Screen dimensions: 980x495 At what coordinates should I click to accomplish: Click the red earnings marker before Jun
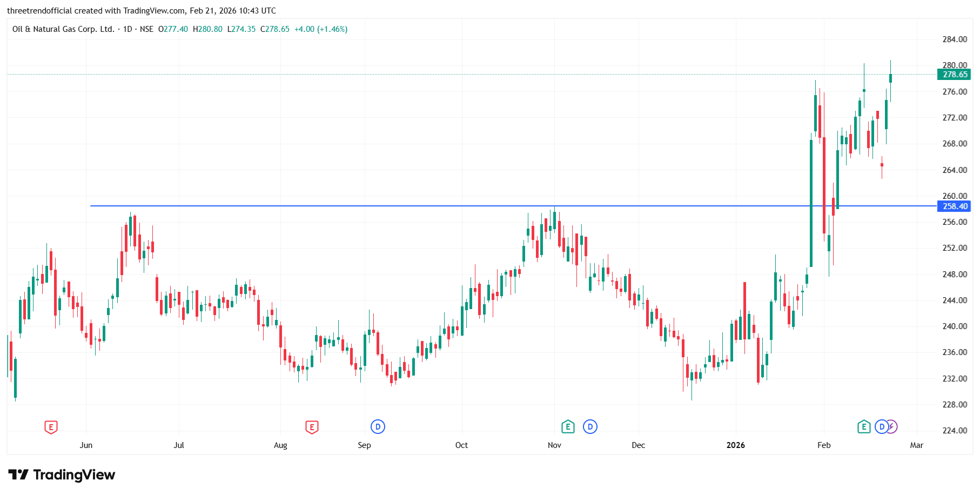[51, 427]
